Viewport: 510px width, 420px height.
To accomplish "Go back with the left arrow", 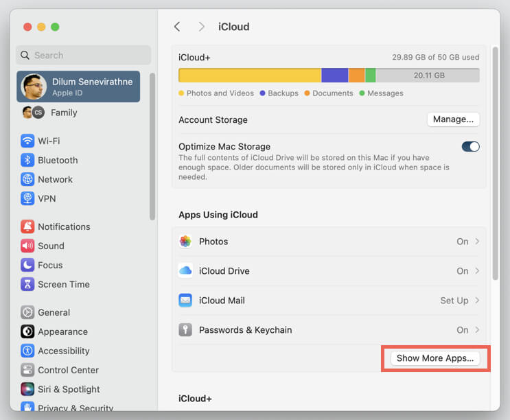I will coord(177,27).
